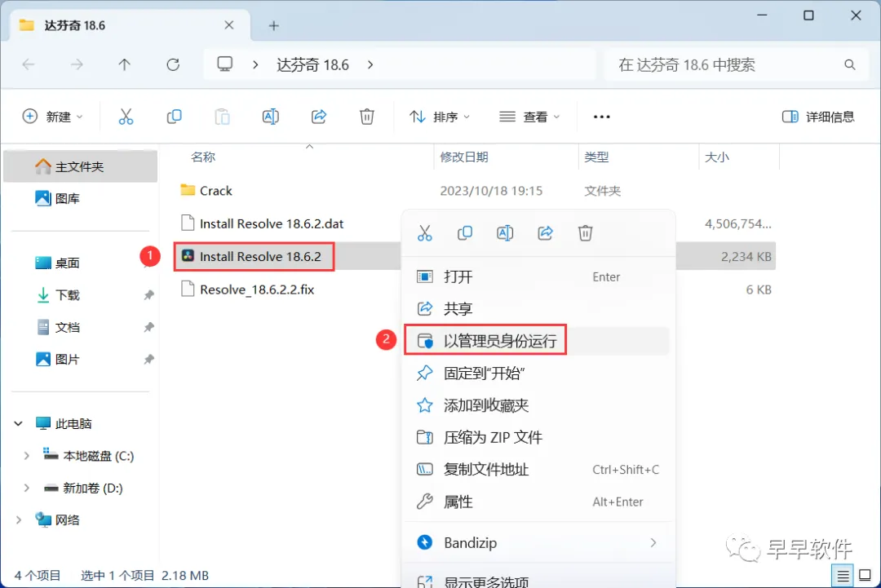Click the Delete trash icon in the toolbar
The image size is (881, 588).
click(367, 117)
